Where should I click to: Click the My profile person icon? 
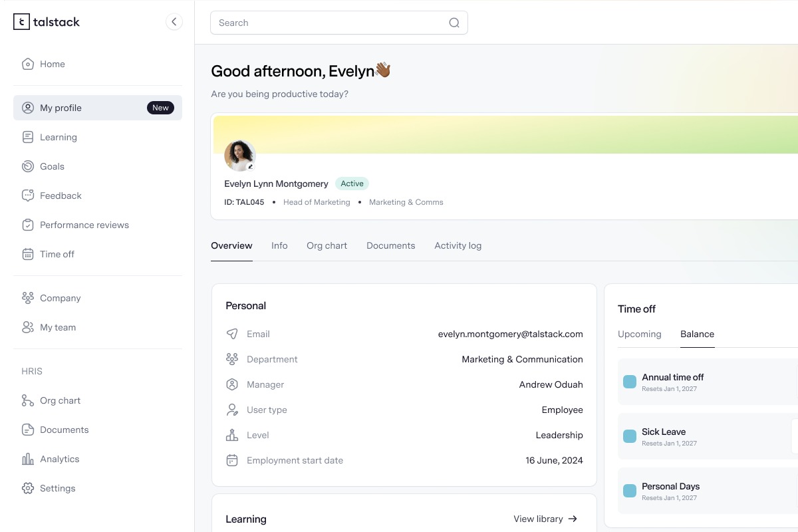coord(28,108)
